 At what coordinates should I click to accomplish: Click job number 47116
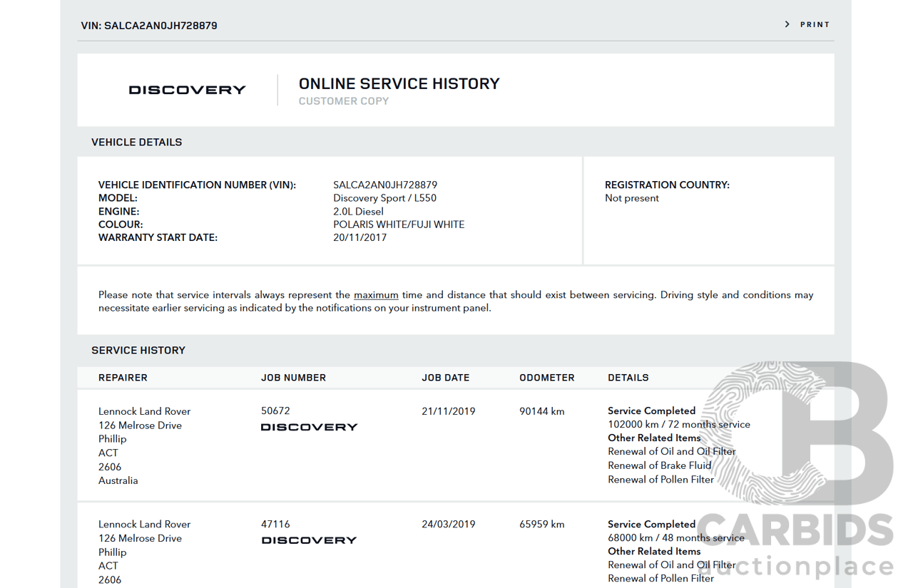pos(275,525)
